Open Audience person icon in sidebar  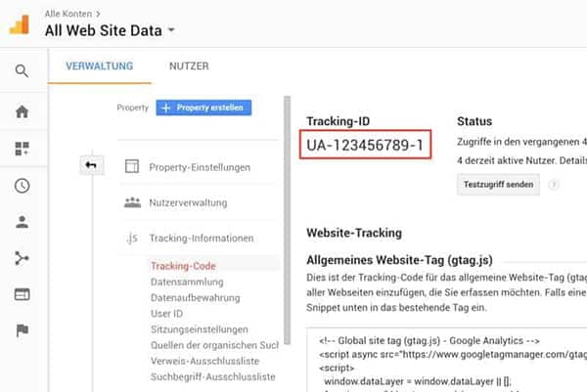(22, 221)
